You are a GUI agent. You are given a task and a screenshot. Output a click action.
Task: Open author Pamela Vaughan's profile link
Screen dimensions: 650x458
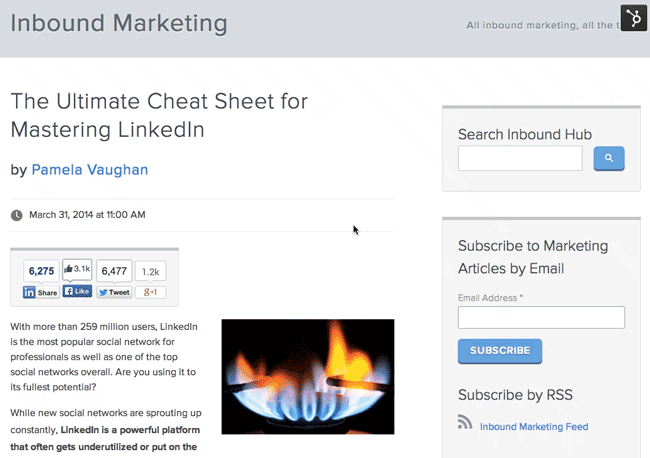pyautogui.click(x=90, y=170)
